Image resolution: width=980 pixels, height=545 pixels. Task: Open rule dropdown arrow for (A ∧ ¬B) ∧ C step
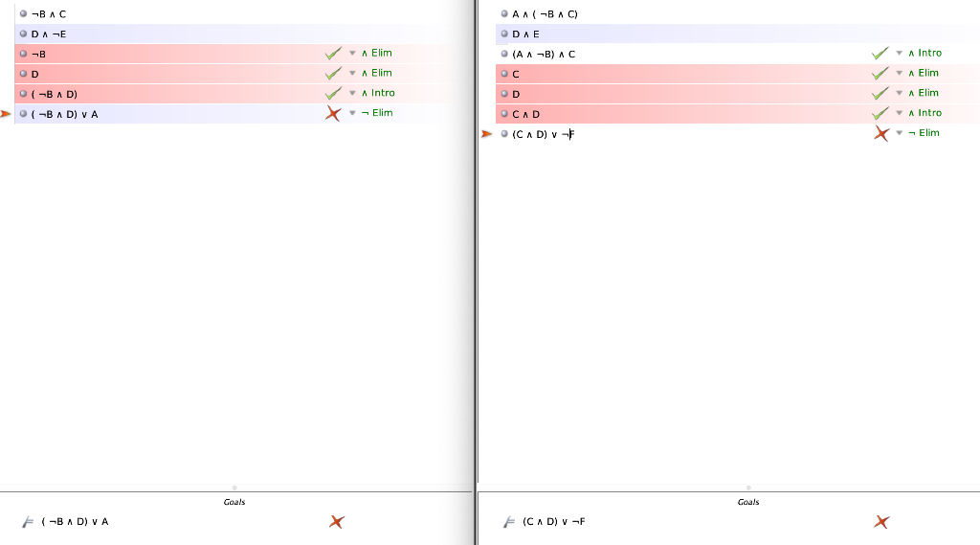(x=900, y=54)
